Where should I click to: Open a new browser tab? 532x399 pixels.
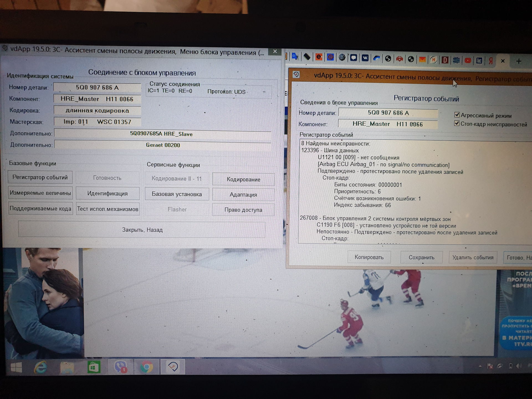[x=519, y=61]
